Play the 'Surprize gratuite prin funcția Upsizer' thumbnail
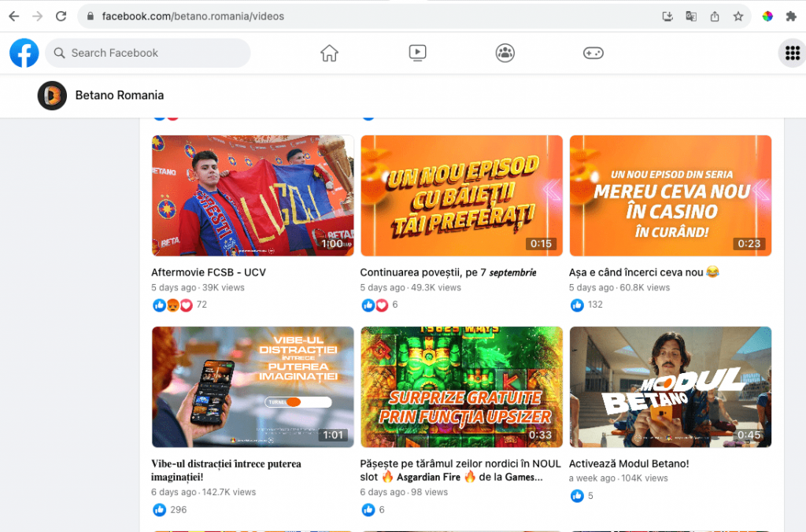 tap(461, 386)
